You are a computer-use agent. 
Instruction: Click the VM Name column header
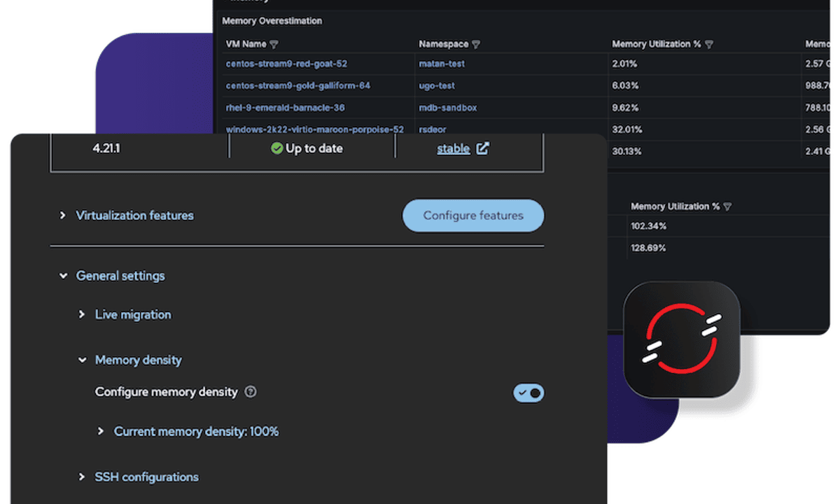click(x=246, y=44)
